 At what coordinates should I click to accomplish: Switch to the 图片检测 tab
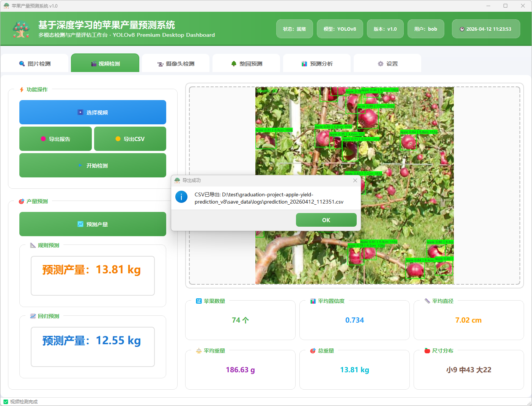coord(35,64)
